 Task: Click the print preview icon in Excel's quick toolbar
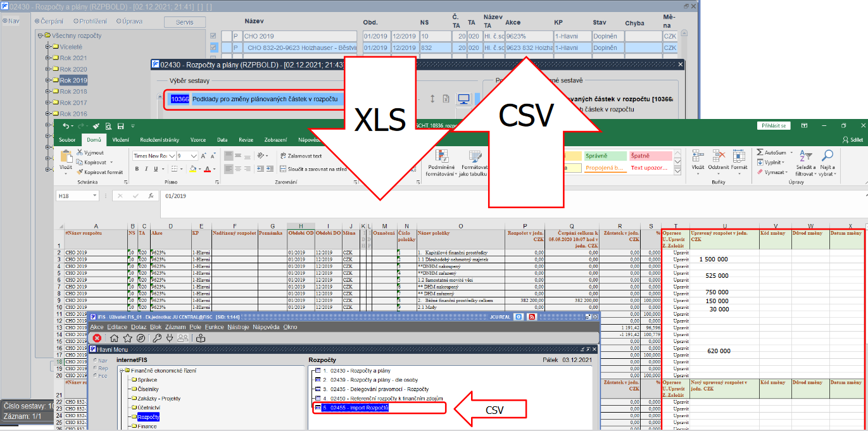coord(108,126)
